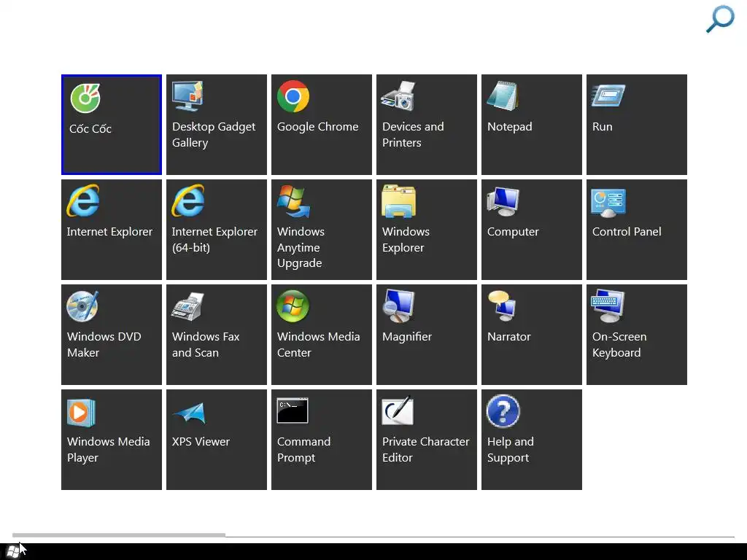Open Devices and Printers
Image resolution: width=747 pixels, height=560 pixels.
pos(427,125)
